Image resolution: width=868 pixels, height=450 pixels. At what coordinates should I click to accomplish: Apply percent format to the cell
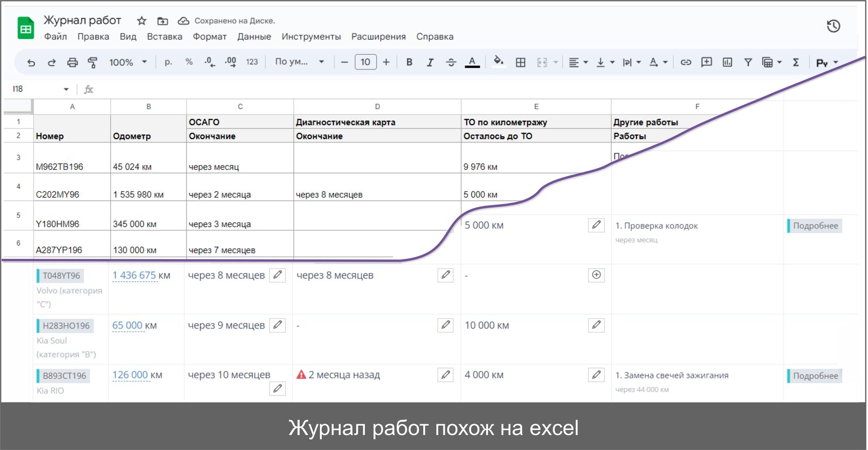(x=189, y=62)
